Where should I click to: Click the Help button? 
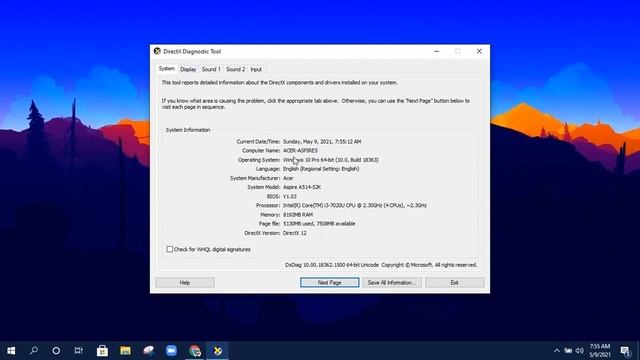185,282
